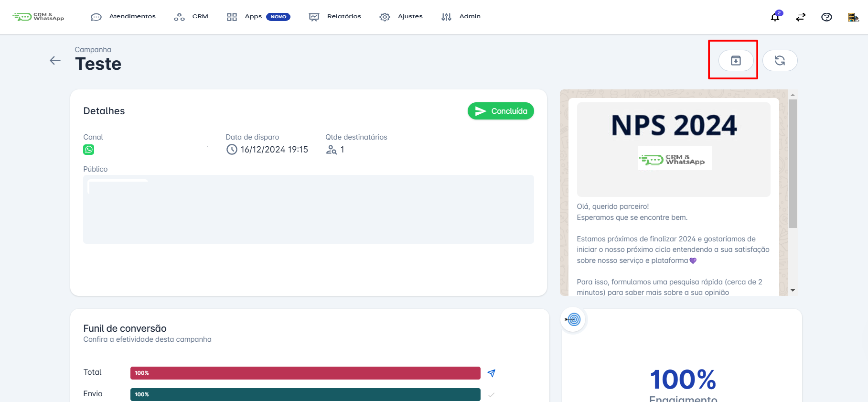The width and height of the screenshot is (868, 402).
Task: Click the swap arrows icon in header
Action: pyautogui.click(x=801, y=17)
